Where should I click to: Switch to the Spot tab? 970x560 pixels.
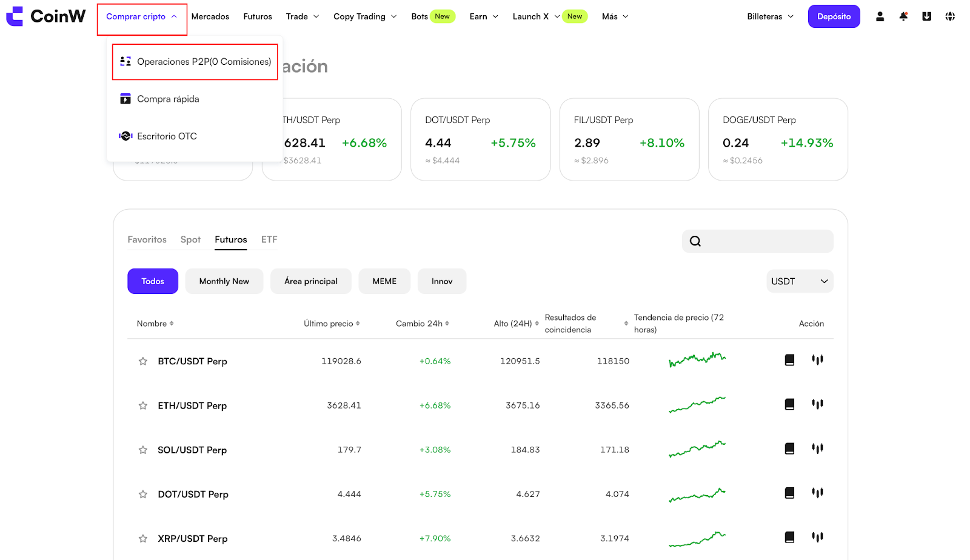tap(190, 239)
